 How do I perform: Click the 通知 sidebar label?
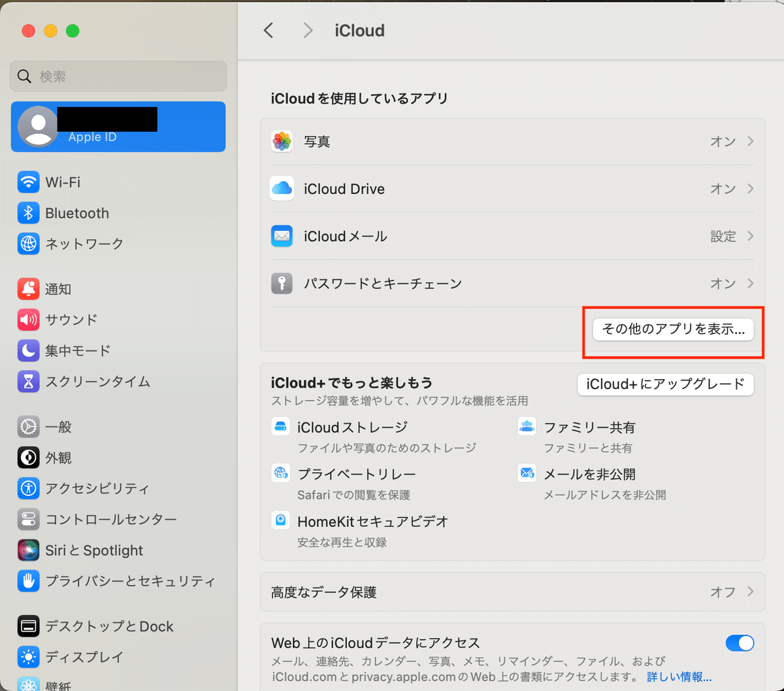58,289
